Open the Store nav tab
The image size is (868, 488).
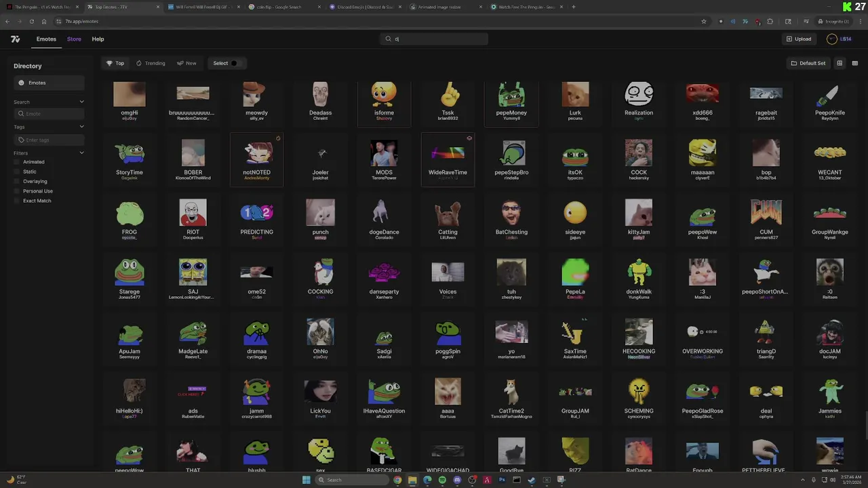(x=74, y=39)
